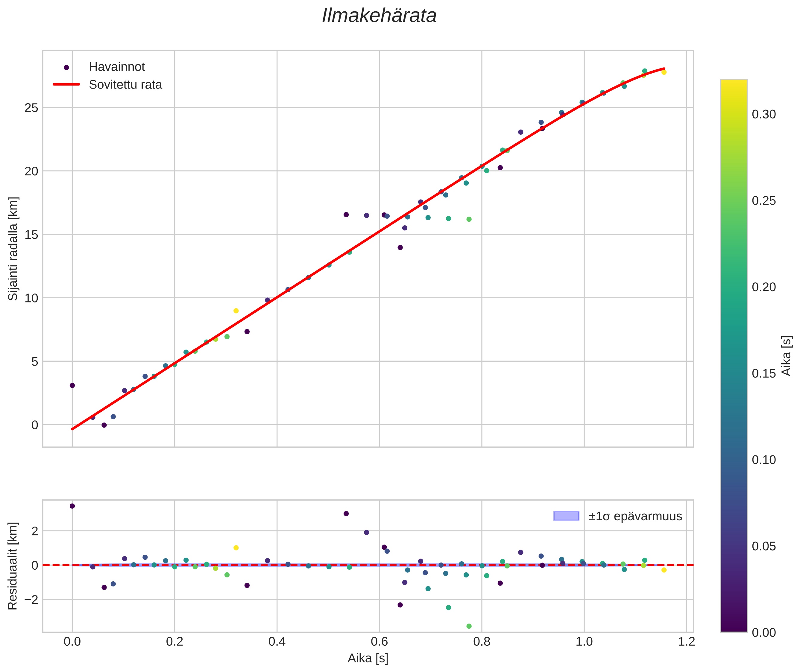Click the Havainnot legend dot marker

pos(66,67)
